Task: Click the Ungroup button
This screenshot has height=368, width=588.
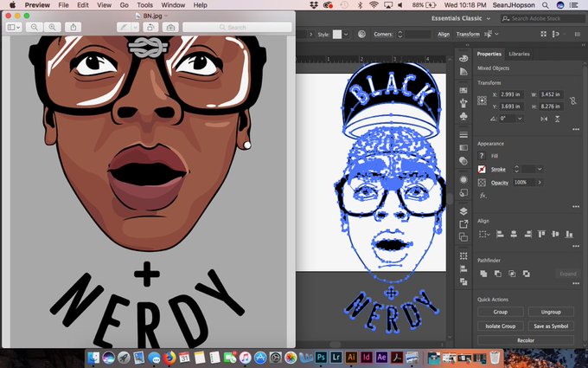Action: pyautogui.click(x=551, y=312)
